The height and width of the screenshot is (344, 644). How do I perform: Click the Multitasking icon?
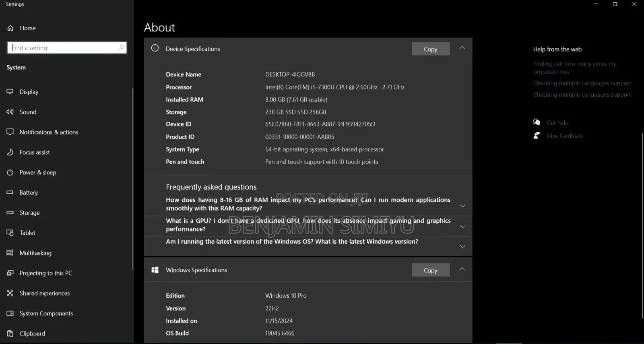(10, 253)
